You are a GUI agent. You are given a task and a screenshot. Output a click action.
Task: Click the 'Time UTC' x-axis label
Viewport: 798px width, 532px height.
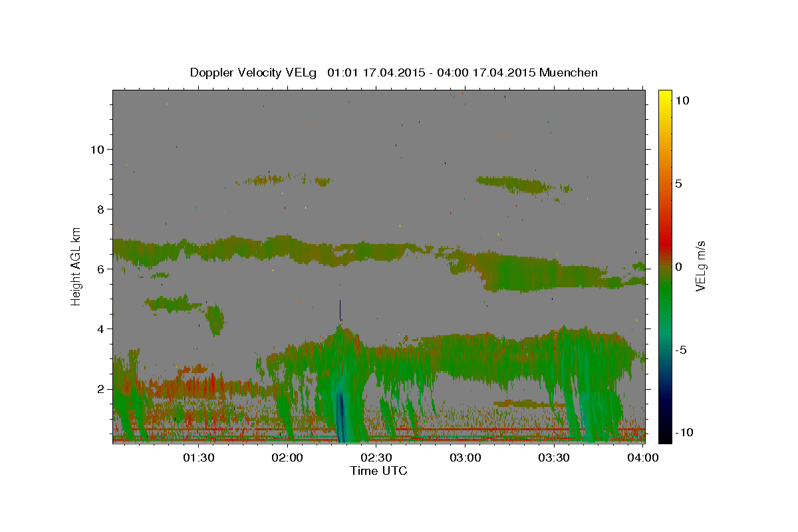click(x=378, y=471)
